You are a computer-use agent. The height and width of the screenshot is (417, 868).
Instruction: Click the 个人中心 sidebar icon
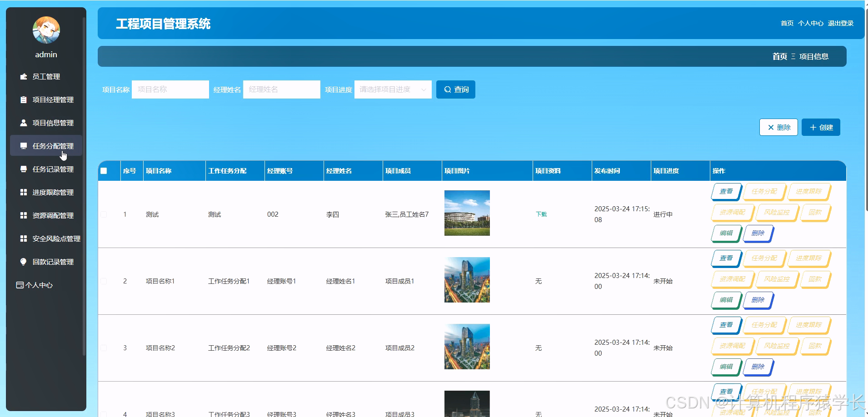point(20,285)
